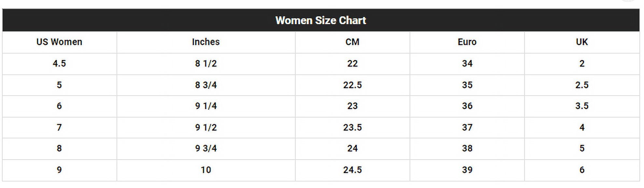Select the 23.5 CM cell

click(352, 128)
